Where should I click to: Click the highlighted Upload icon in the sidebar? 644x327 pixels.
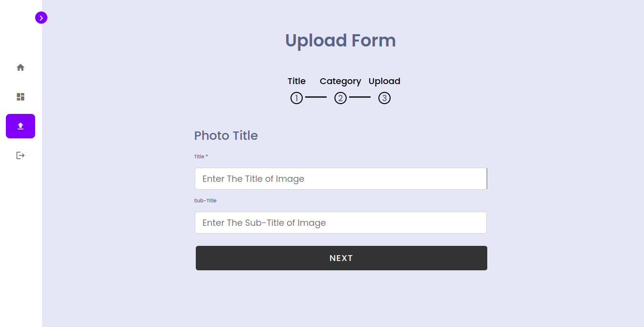pyautogui.click(x=20, y=126)
